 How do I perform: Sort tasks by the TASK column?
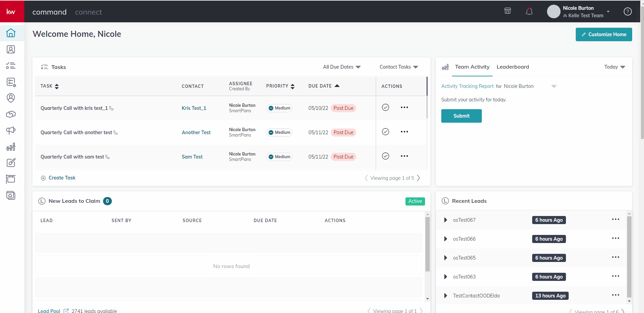click(50, 86)
